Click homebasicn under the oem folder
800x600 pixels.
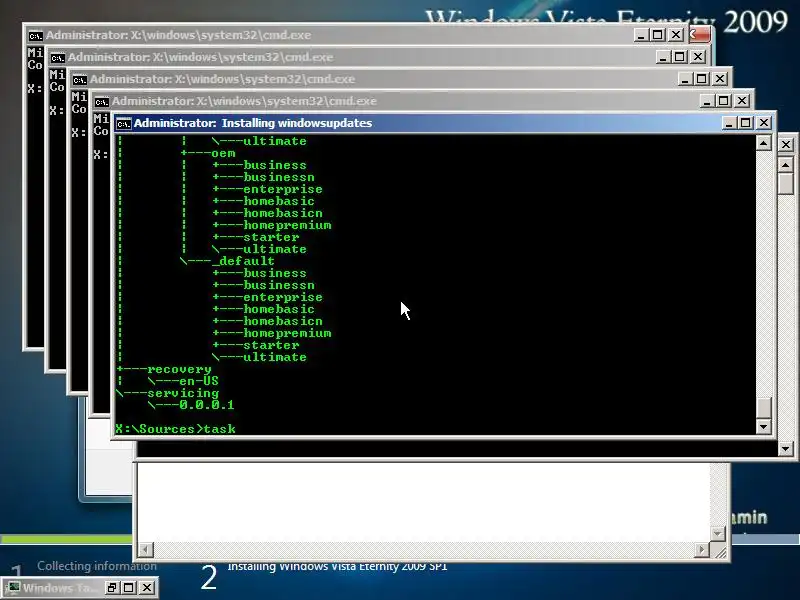point(283,213)
